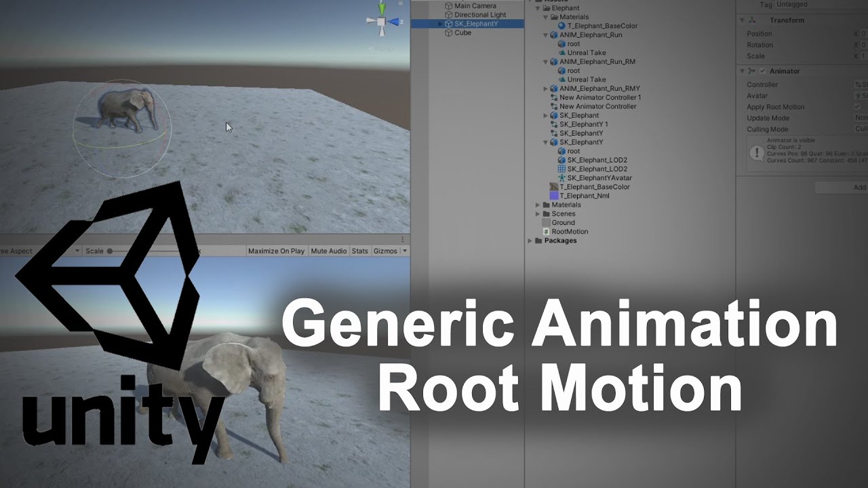
Task: Toggle the Stats overlay button
Action: [360, 251]
